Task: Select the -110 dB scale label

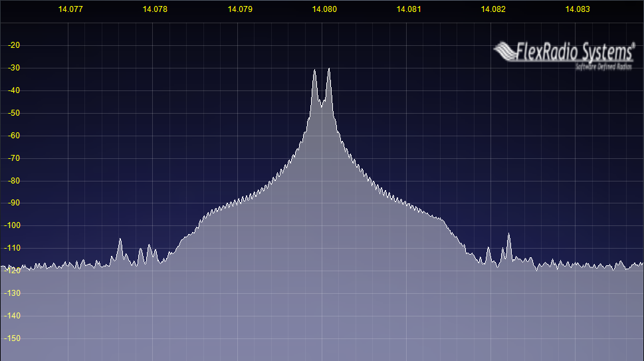Action: [12, 248]
